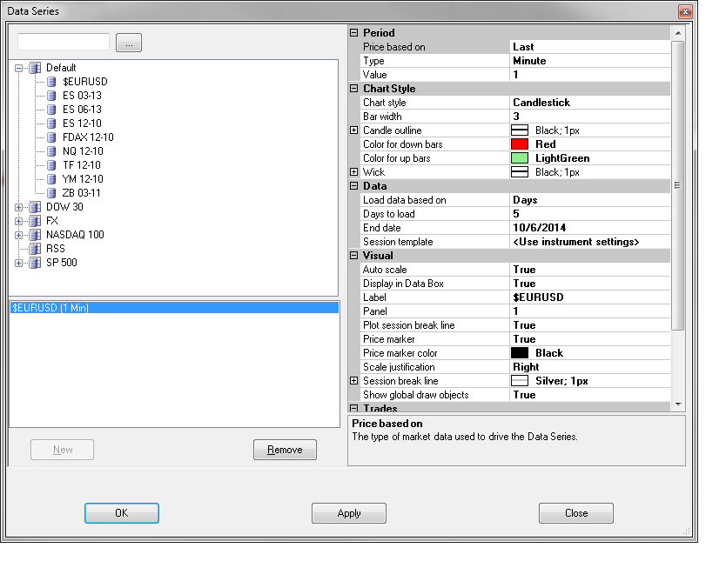
Task: Toggle Show global draw objects value
Action: [524, 395]
